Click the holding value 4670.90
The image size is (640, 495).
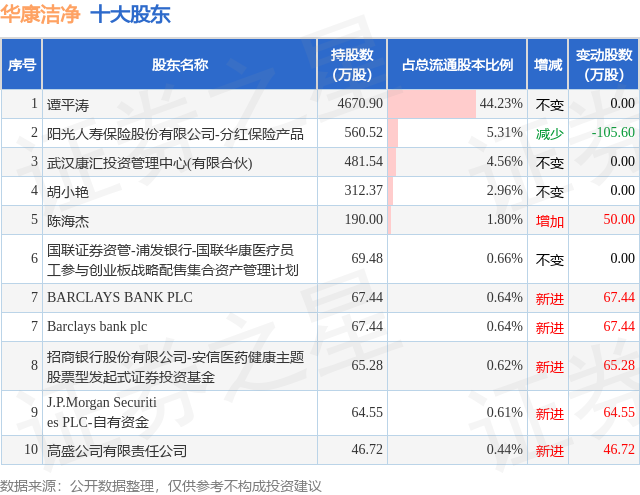click(x=360, y=103)
